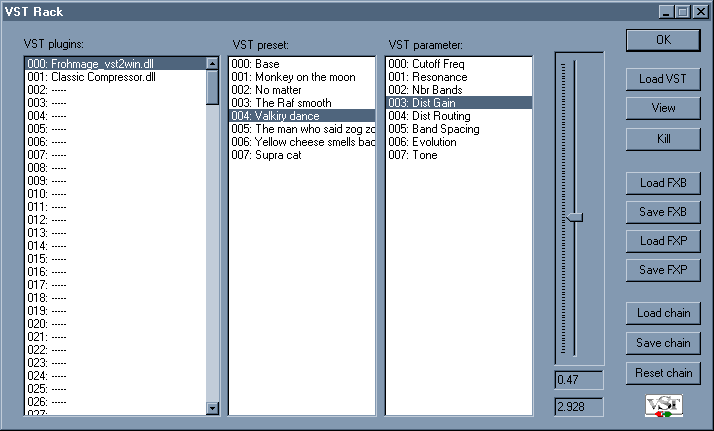The width and height of the screenshot is (714, 431).
Task: Select empty plugin slot 016
Action: (116, 272)
